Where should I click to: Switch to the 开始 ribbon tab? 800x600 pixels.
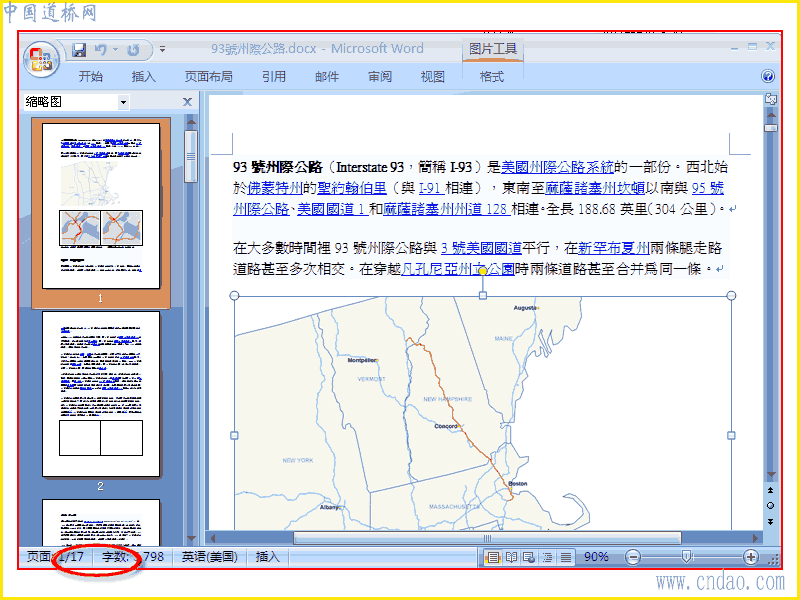pyautogui.click(x=91, y=77)
